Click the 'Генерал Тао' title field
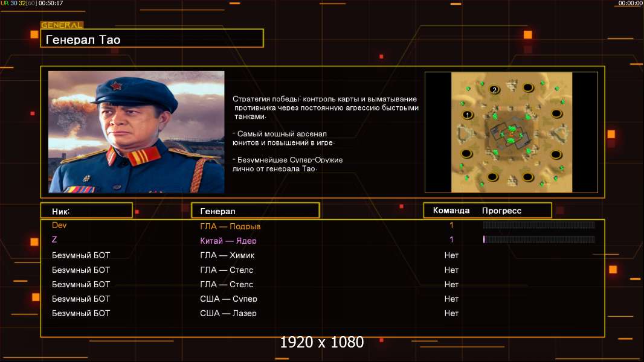 pyautogui.click(x=152, y=39)
